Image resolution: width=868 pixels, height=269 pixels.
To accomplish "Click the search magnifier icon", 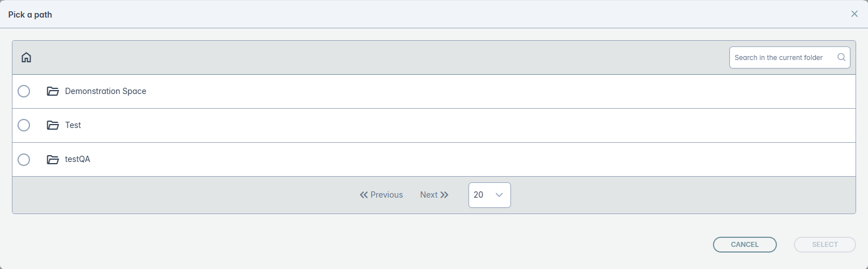I will pyautogui.click(x=841, y=57).
